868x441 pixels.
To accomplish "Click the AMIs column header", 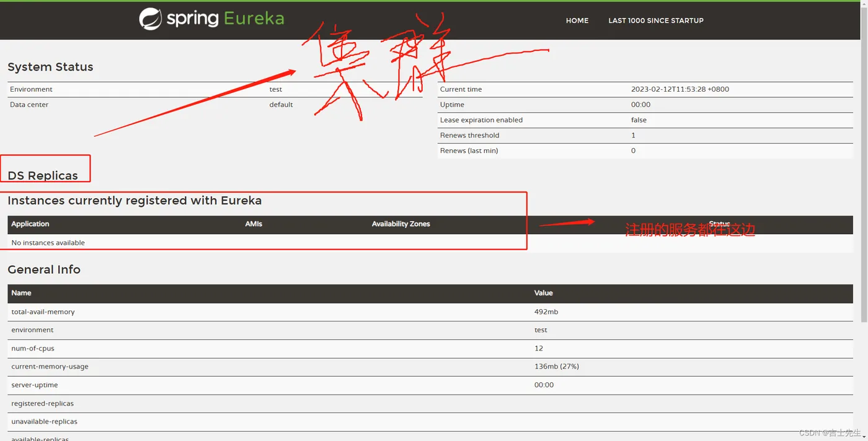I will pyautogui.click(x=254, y=224).
